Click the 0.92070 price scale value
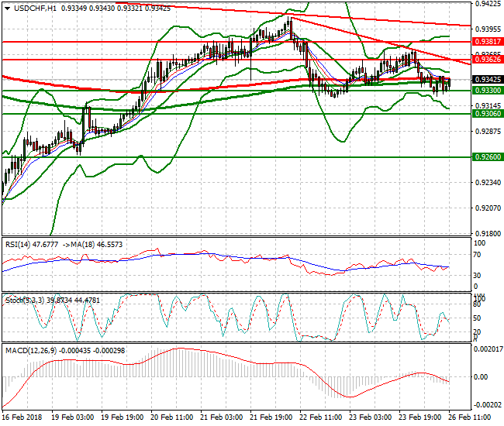Viewport: 504px width, 426px height. [x=488, y=208]
